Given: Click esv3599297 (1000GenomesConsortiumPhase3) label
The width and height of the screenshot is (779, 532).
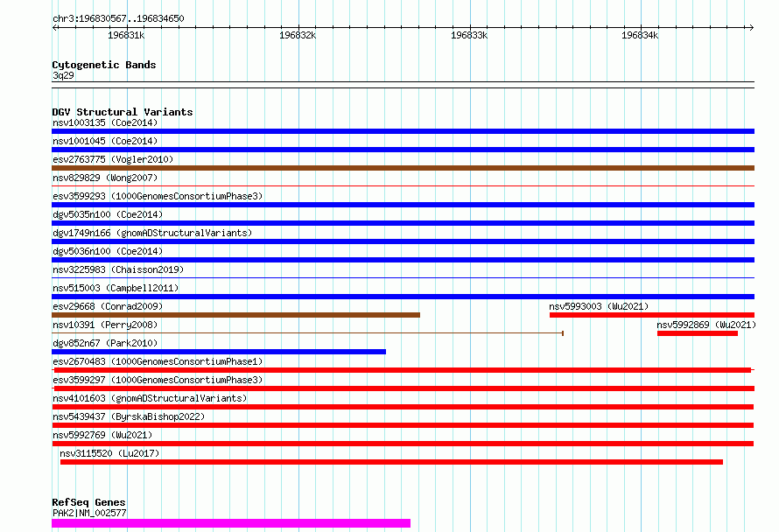Looking at the screenshot, I should (158, 380).
